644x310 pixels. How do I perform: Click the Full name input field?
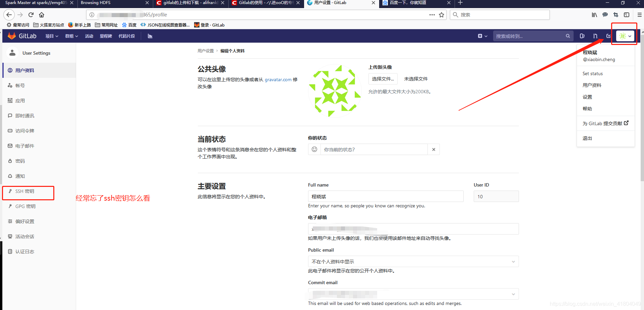(x=386, y=196)
